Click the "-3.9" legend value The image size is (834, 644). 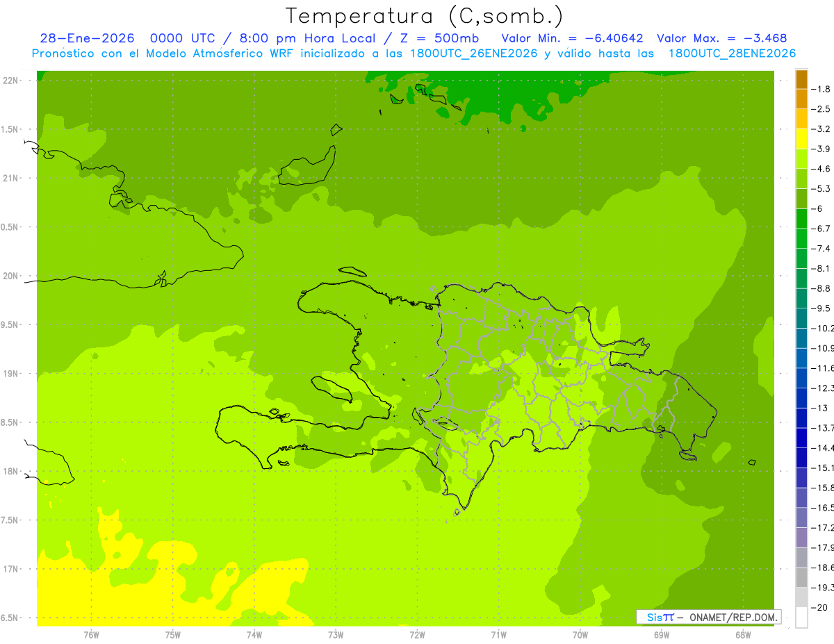(x=821, y=149)
